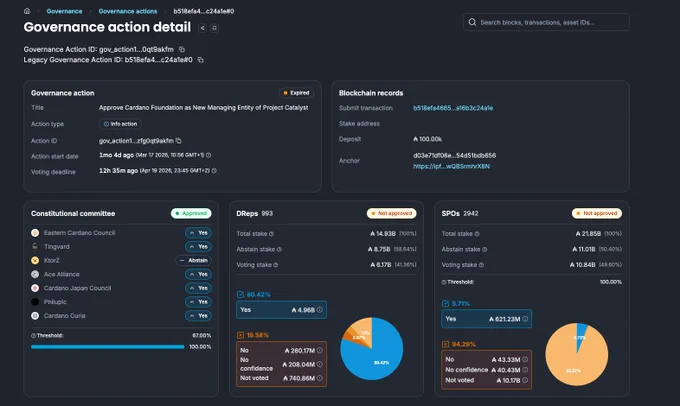Click the SPOs Not approved badge
This screenshot has height=406, width=680.
pyautogui.click(x=597, y=213)
